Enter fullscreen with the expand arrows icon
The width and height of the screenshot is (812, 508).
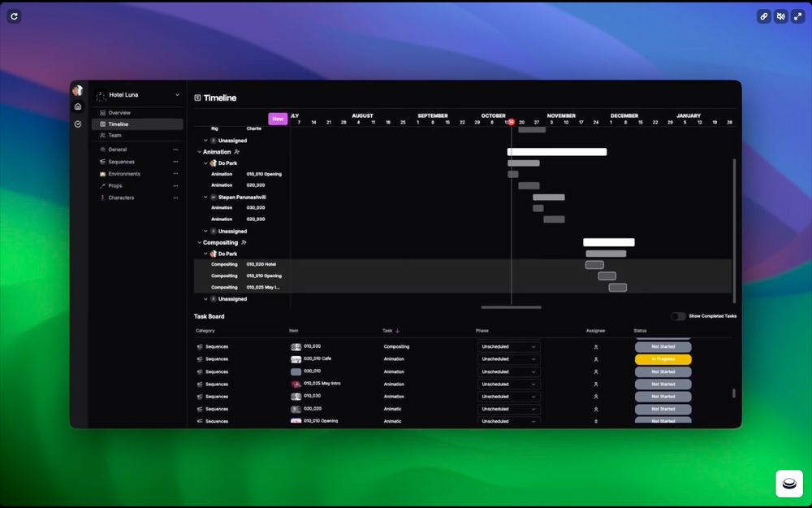[798, 16]
